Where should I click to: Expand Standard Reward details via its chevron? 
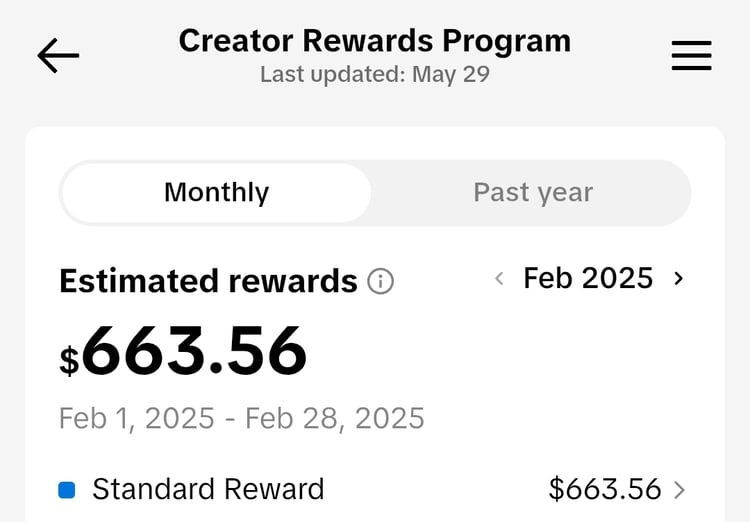[x=680, y=490]
